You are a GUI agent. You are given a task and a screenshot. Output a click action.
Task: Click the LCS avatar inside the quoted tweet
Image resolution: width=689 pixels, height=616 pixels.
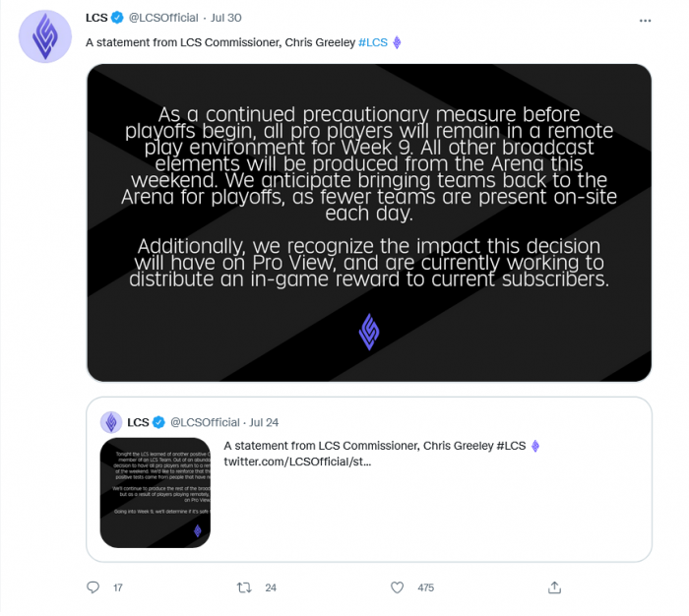click(111, 422)
